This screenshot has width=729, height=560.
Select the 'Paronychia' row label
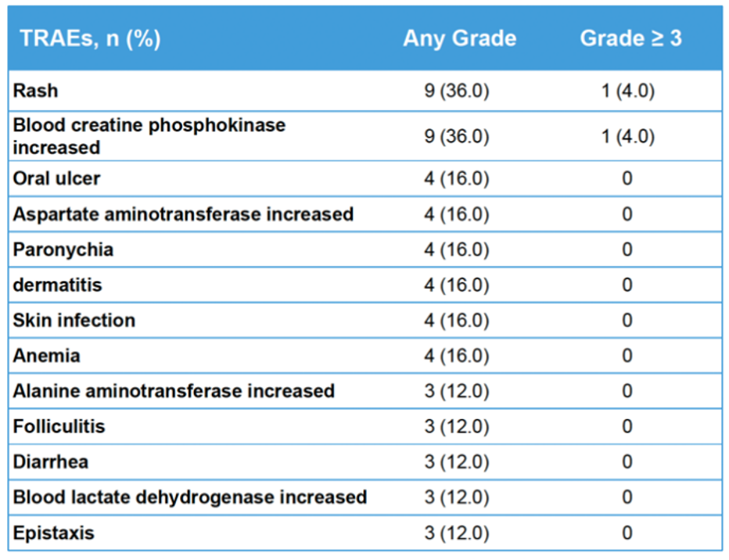[x=63, y=249]
